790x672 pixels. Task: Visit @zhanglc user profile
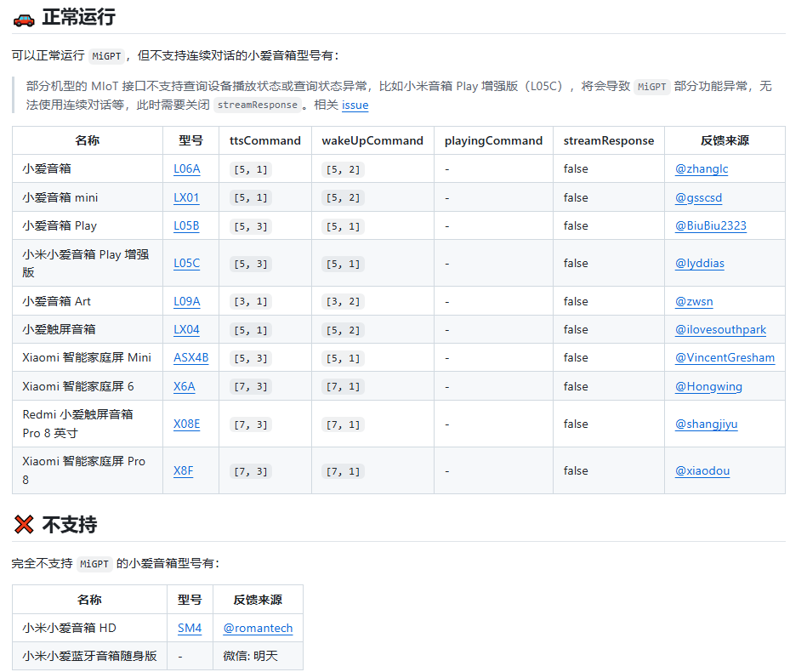point(702,169)
